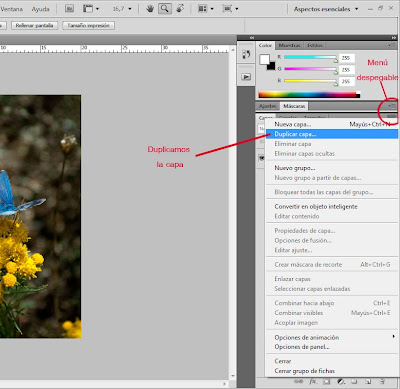Open the Color panel flyout menu
Viewport: 400px width, 389px height.
tap(391, 45)
